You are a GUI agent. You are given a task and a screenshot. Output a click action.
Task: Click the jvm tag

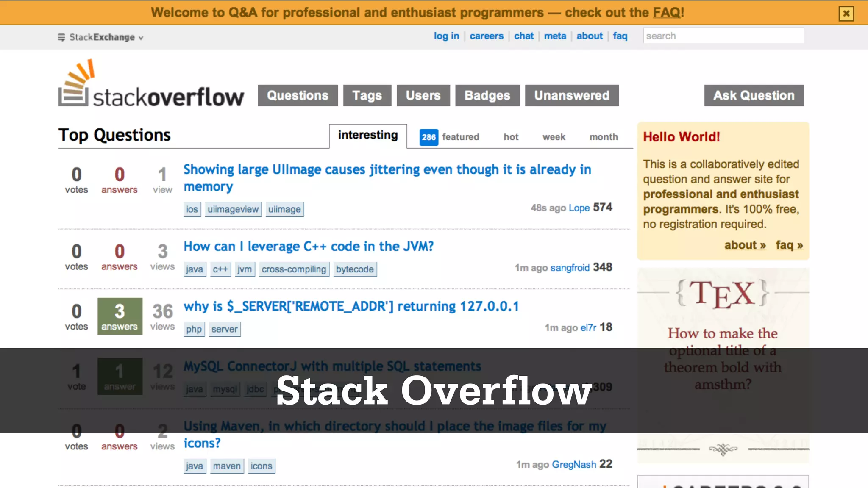point(245,269)
